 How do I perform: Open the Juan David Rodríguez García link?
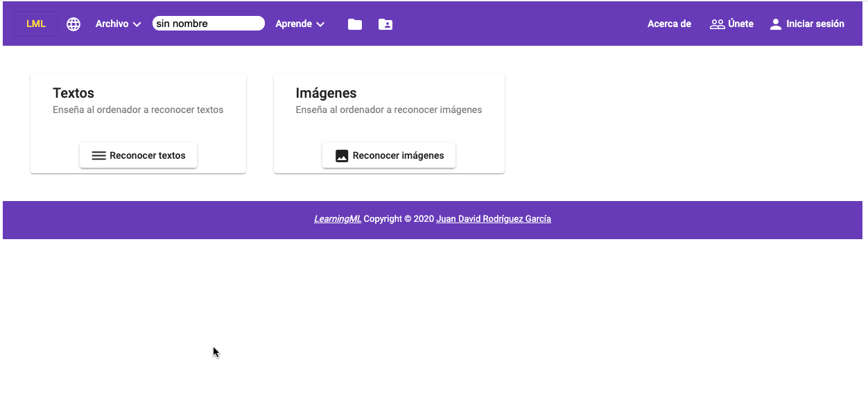494,218
